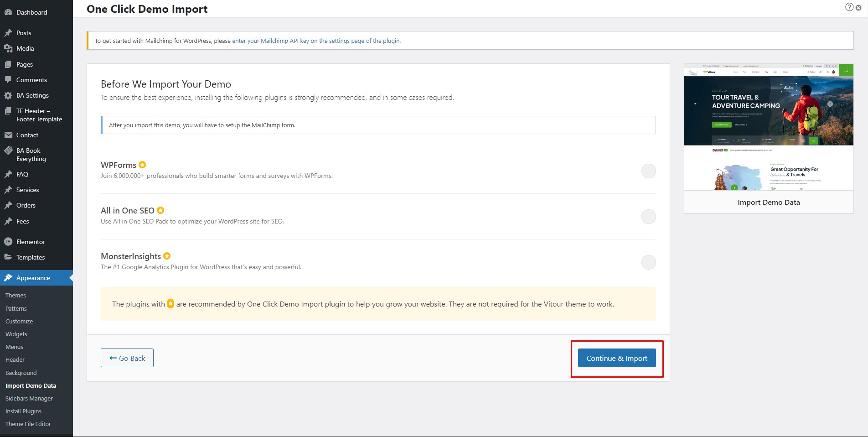Open the Customize submenu item

click(19, 321)
